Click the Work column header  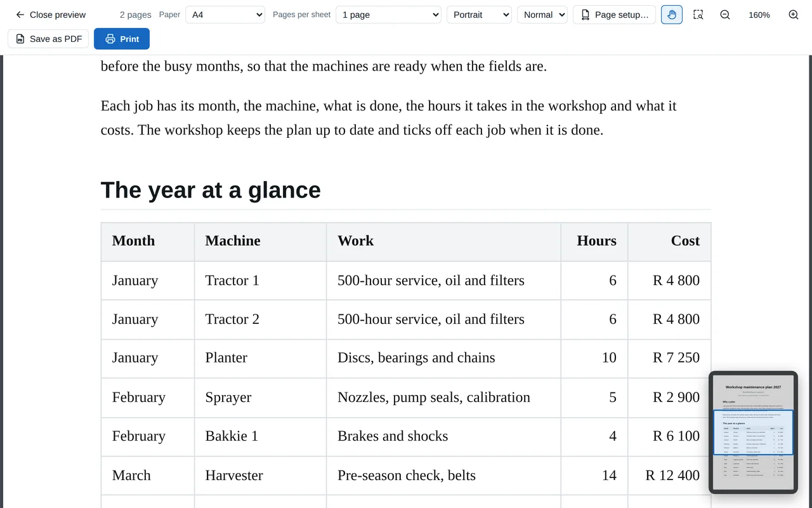point(443,241)
